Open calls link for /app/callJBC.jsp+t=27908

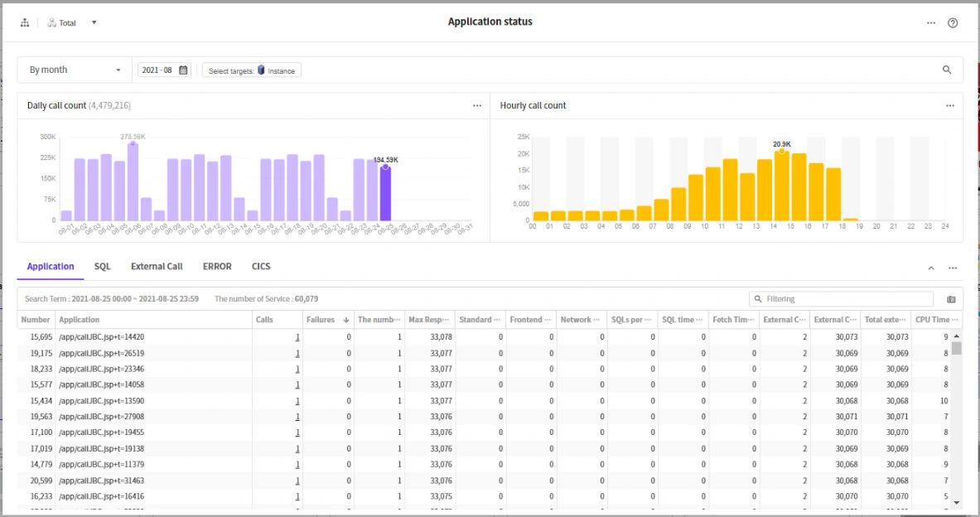tap(297, 417)
